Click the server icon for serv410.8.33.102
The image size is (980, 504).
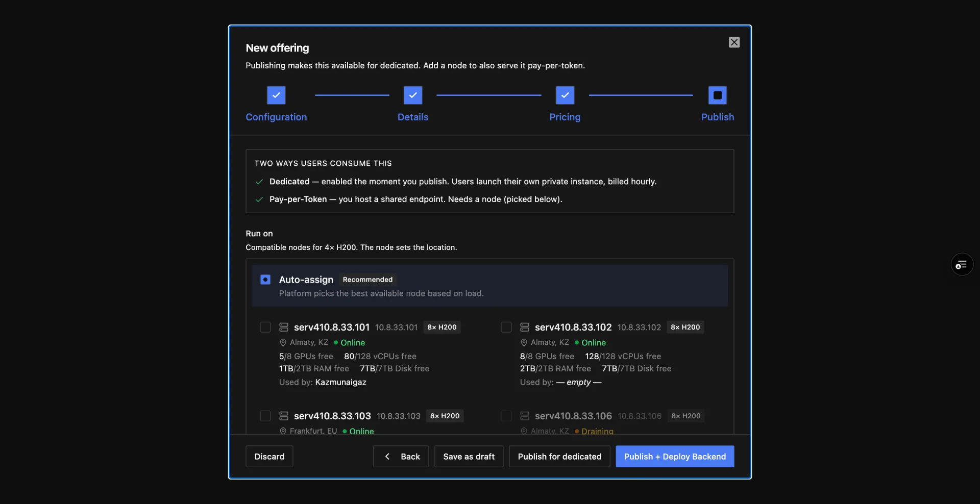pos(525,327)
